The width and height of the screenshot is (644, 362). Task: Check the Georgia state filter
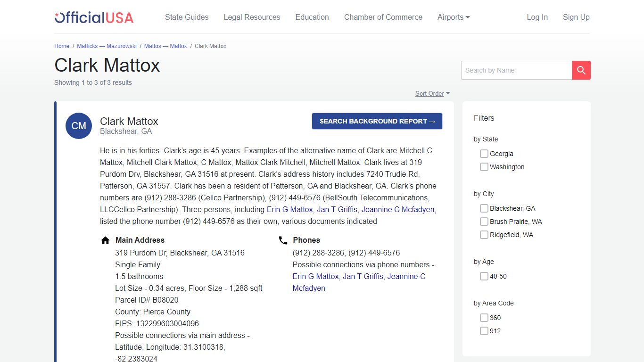point(484,154)
